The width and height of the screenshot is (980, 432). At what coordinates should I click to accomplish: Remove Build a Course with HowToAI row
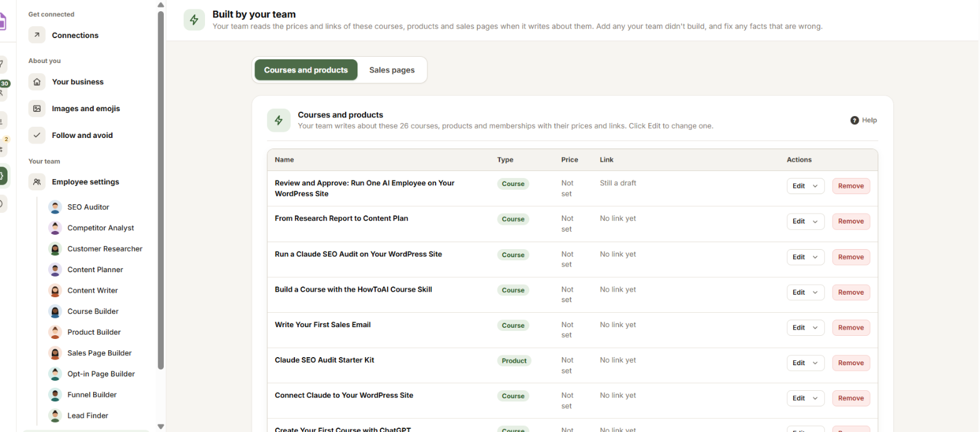851,292
